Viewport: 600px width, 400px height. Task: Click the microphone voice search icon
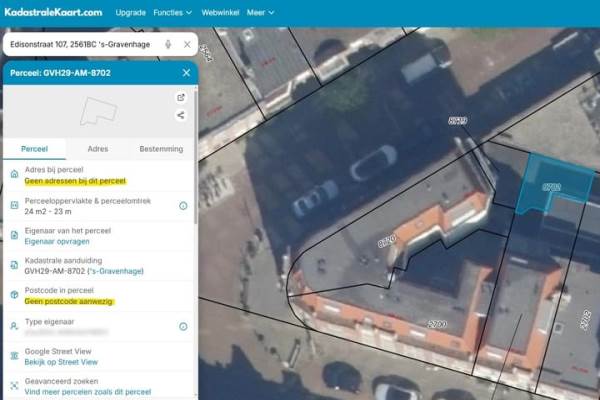coord(167,45)
